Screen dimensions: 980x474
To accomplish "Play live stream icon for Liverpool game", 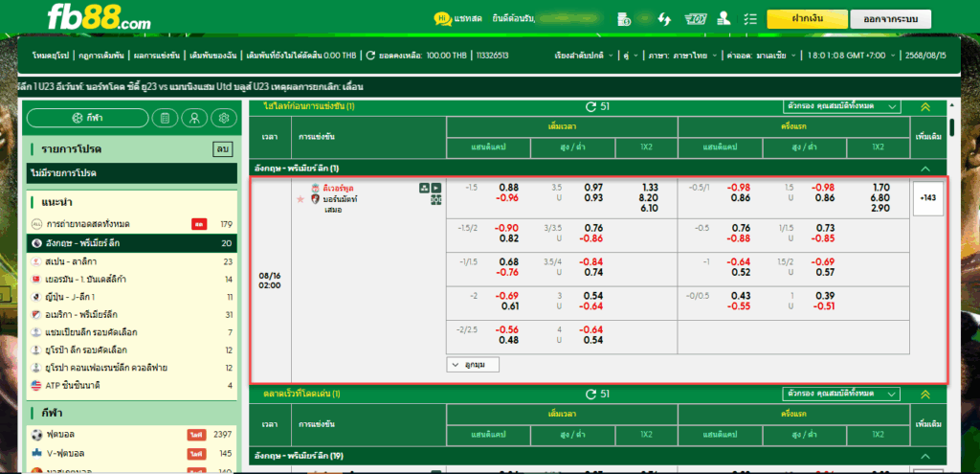I will [436, 187].
